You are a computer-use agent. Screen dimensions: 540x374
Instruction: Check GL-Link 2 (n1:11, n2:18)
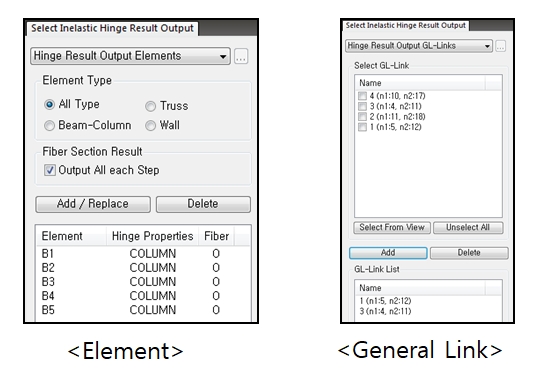(362, 117)
